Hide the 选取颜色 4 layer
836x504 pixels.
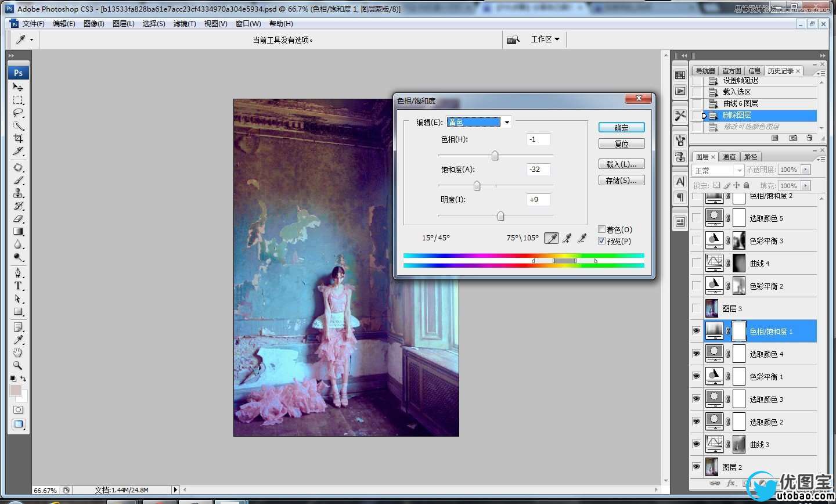click(x=696, y=354)
